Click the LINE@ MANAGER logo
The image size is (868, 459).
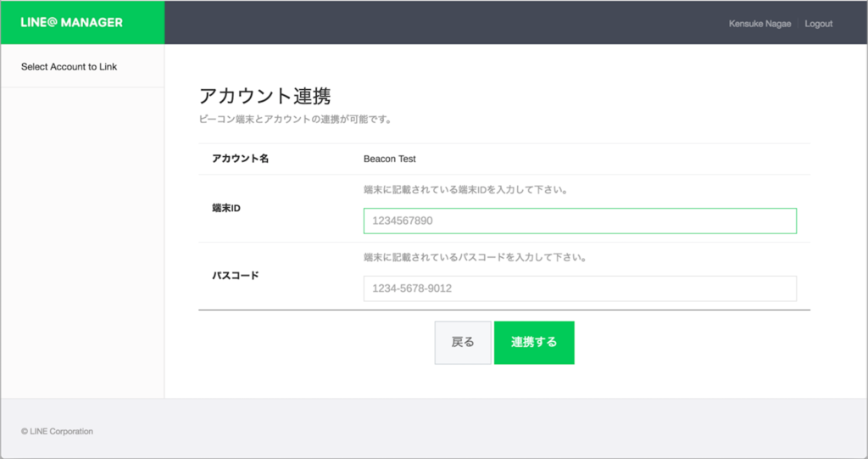tap(71, 23)
